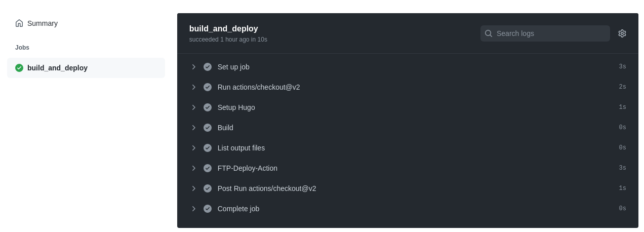The image size is (644, 232).
Task: Open the log settings gear icon
Action: [x=622, y=33]
